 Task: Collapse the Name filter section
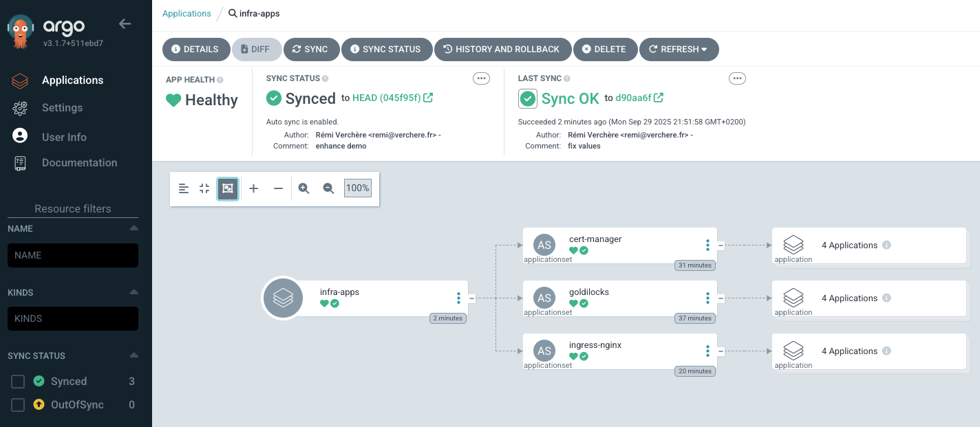pyautogui.click(x=134, y=228)
